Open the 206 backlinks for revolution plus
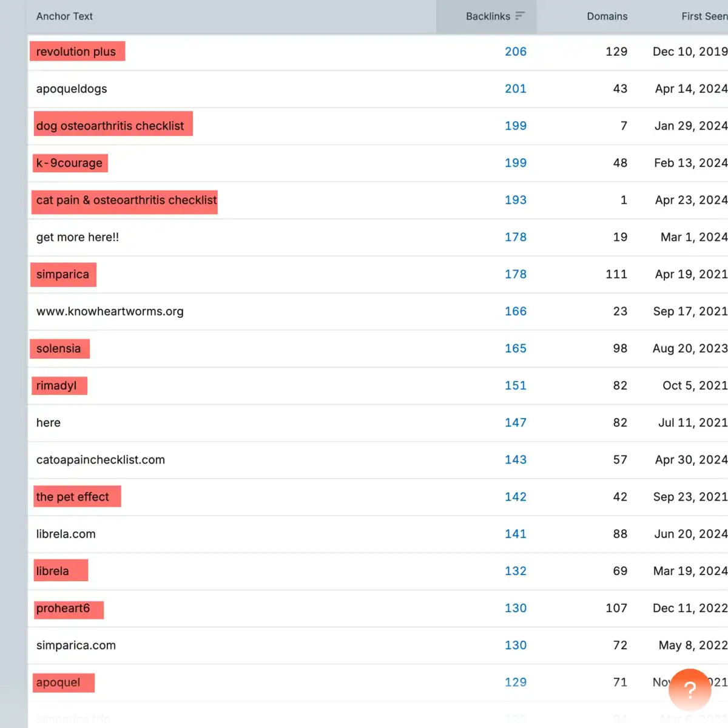Screen dimensions: 728x728 click(515, 52)
